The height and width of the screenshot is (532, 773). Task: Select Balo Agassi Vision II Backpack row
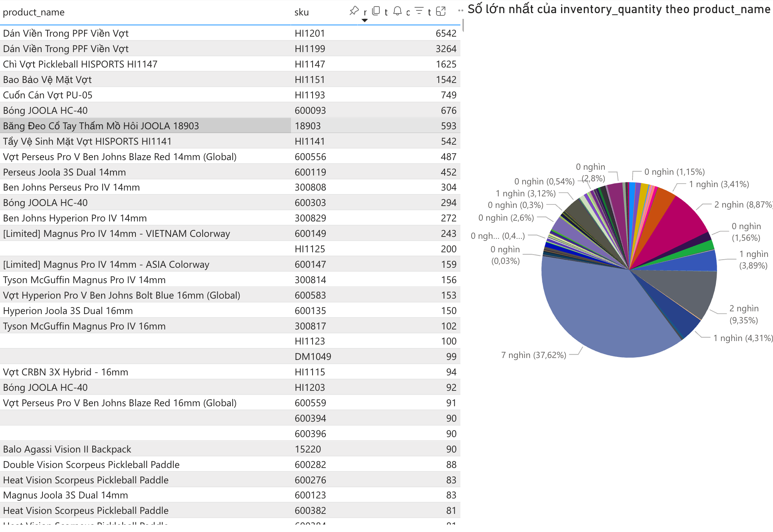pyautogui.click(x=230, y=449)
